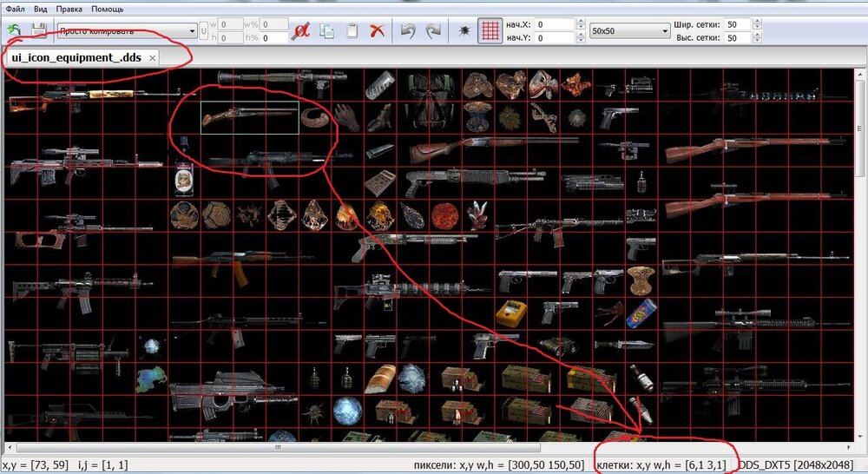Select the dark gloves icon
The height and width of the screenshot is (474, 868).
coord(346,117)
